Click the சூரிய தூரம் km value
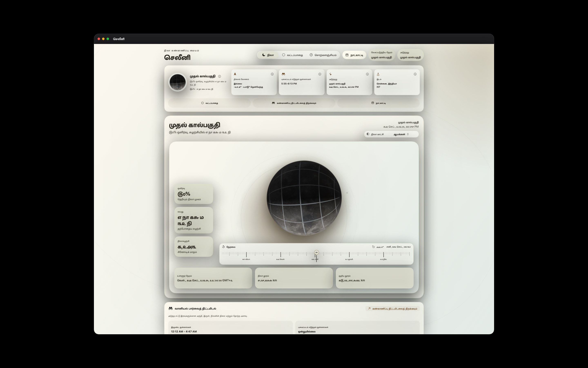The width and height of the screenshot is (588, 368). (x=352, y=280)
